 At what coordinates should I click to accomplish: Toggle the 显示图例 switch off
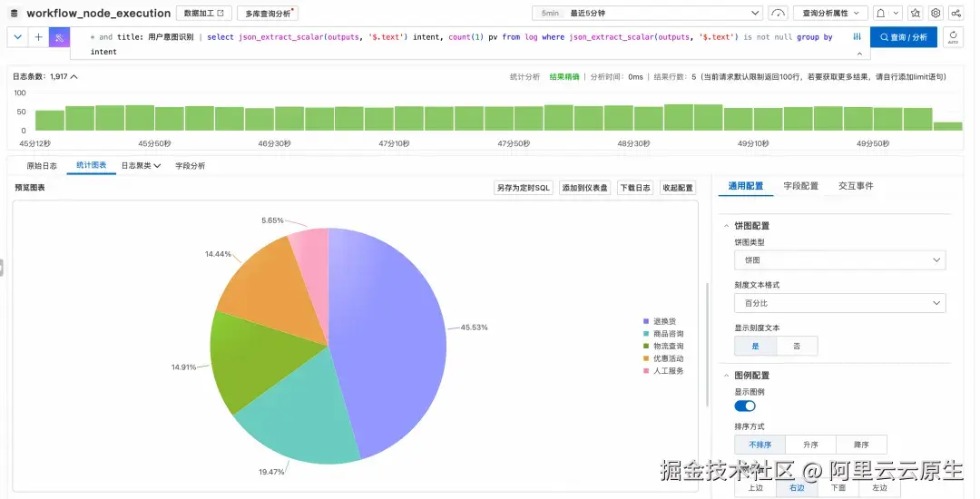[745, 406]
